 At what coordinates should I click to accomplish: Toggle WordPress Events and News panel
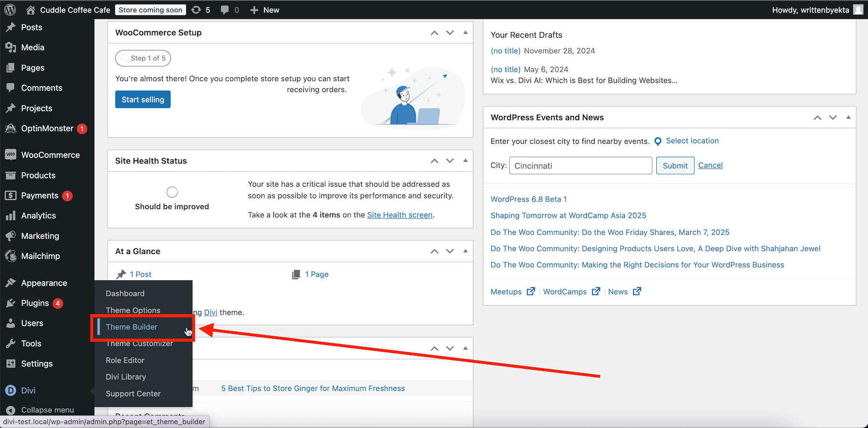(x=848, y=117)
